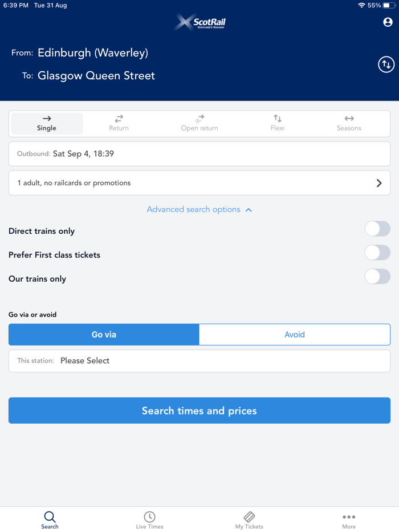
Task: Select the Go via option
Action: click(x=103, y=334)
